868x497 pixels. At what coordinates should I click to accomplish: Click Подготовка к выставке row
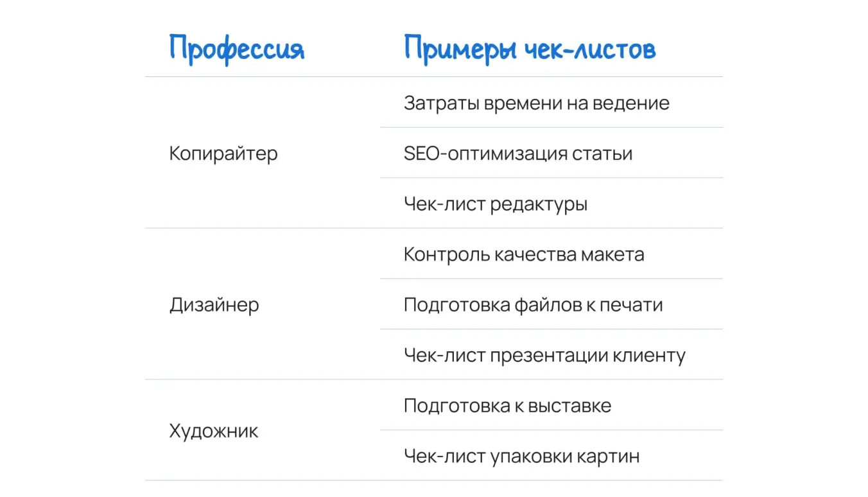(x=551, y=405)
